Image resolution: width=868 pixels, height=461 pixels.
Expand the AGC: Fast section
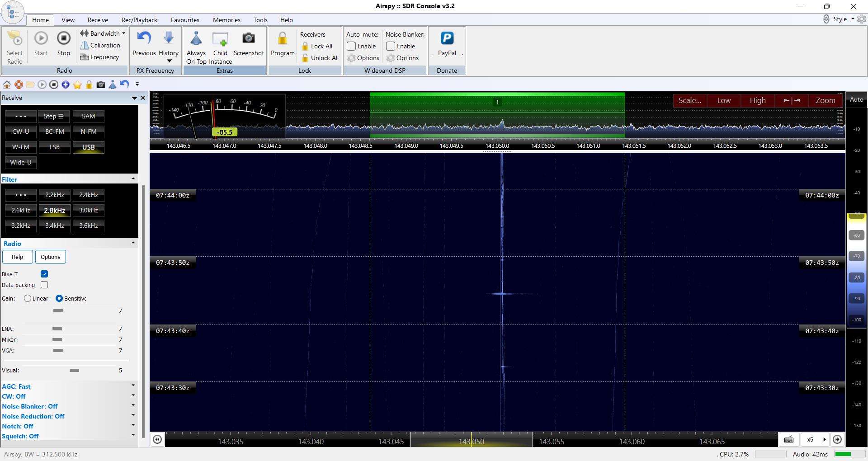coord(133,386)
